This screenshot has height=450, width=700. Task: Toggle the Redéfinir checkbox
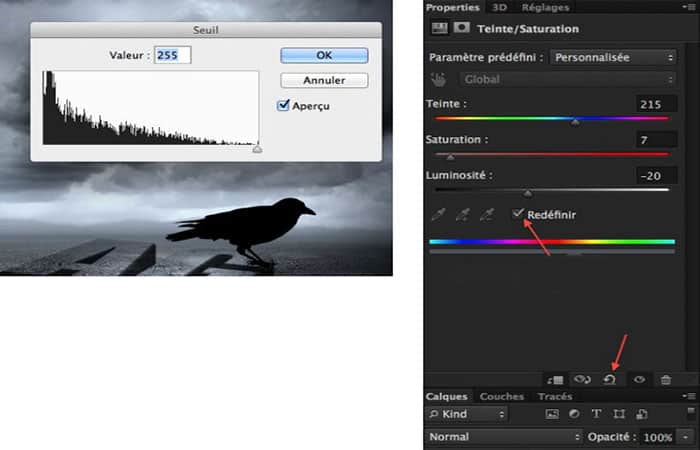(518, 214)
